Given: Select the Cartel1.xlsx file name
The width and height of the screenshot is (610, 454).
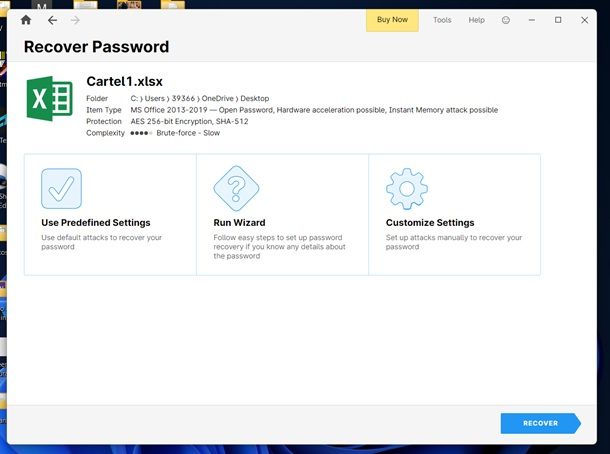Looking at the screenshot, I should [x=124, y=81].
